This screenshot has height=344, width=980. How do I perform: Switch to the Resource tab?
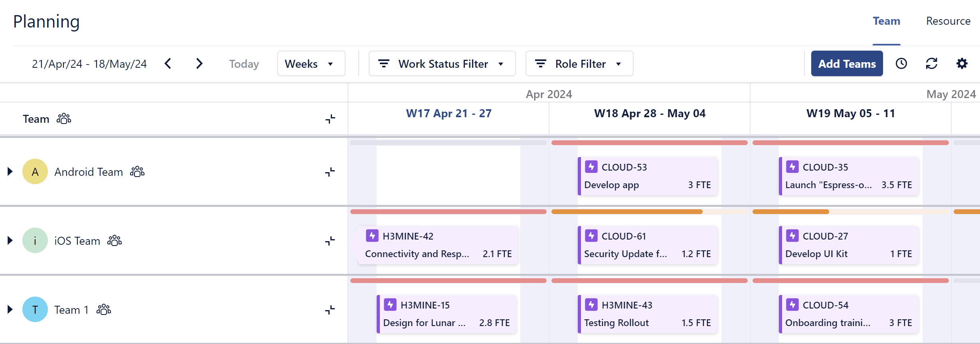[948, 21]
